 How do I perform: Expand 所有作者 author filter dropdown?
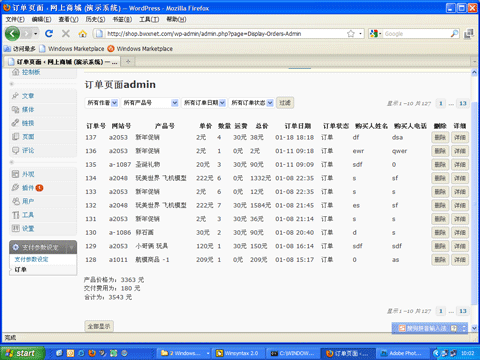click(x=102, y=103)
